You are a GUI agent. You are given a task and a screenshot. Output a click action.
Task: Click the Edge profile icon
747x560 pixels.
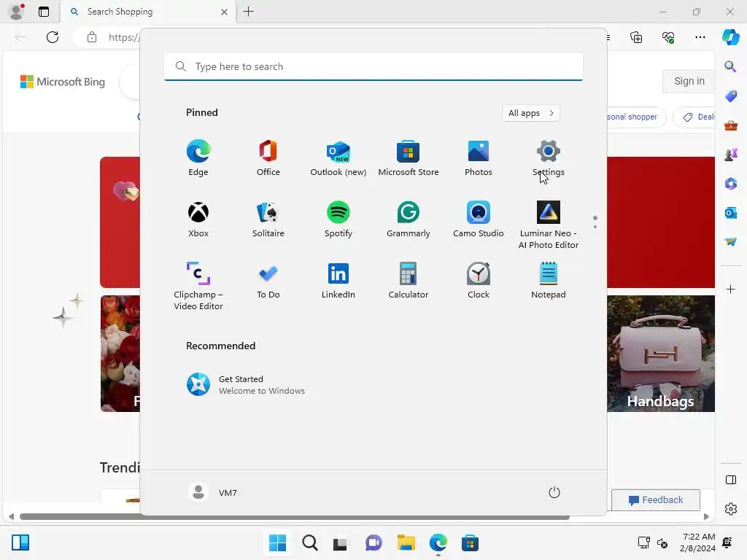coord(17,12)
